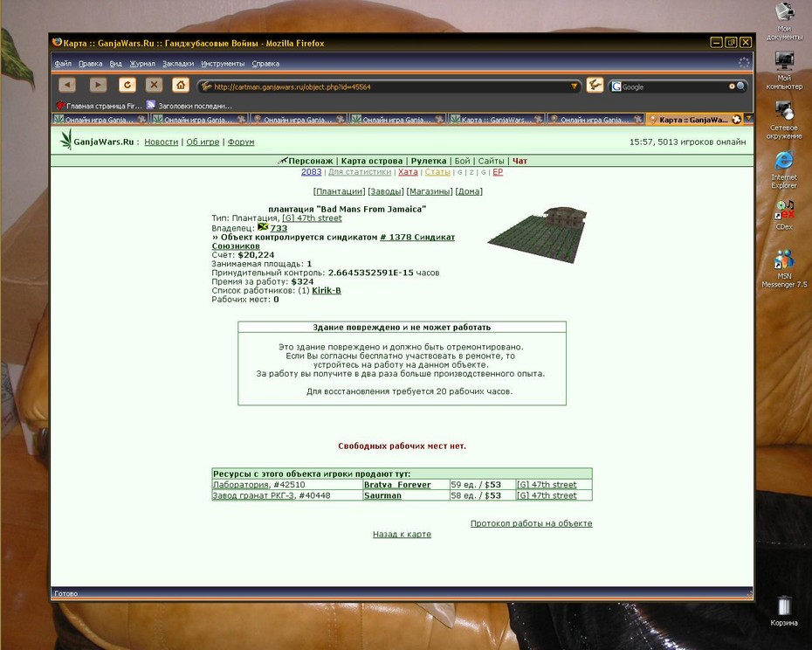The height and width of the screenshot is (650, 812).
Task: Open the Home page icon in the toolbar
Action: pos(180,85)
